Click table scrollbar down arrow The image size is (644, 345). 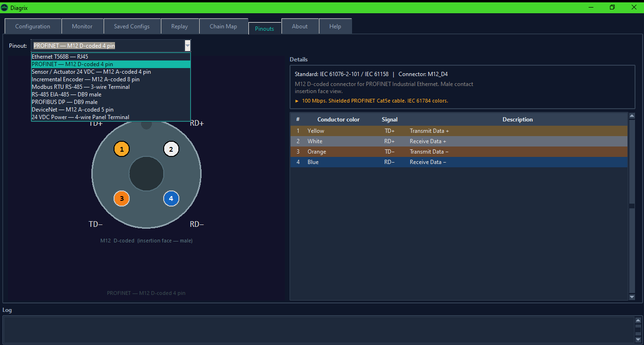(x=632, y=297)
